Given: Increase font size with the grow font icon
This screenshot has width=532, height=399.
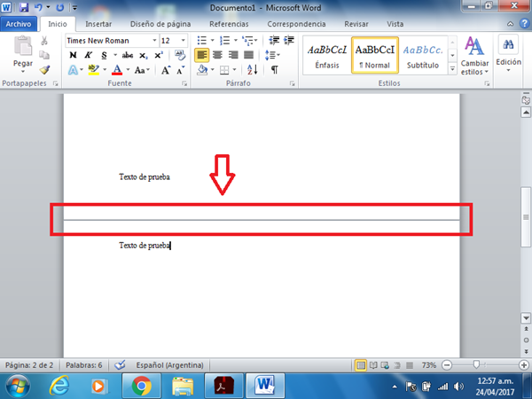Looking at the screenshot, I should (x=166, y=70).
